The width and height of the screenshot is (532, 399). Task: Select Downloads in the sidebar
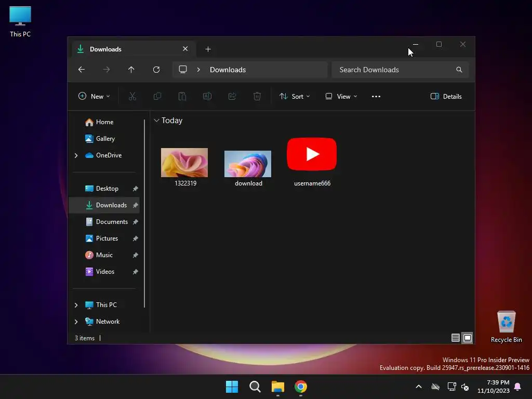[x=104, y=205]
